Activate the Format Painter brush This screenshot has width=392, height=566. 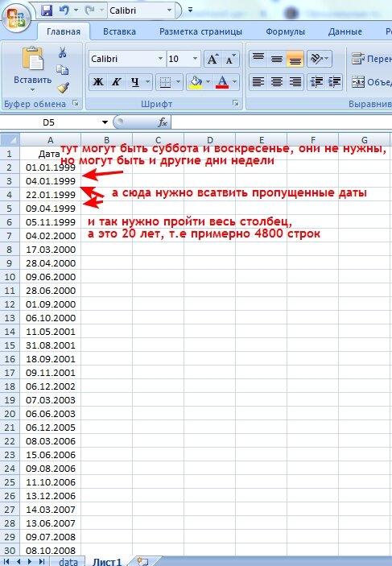pos(63,87)
